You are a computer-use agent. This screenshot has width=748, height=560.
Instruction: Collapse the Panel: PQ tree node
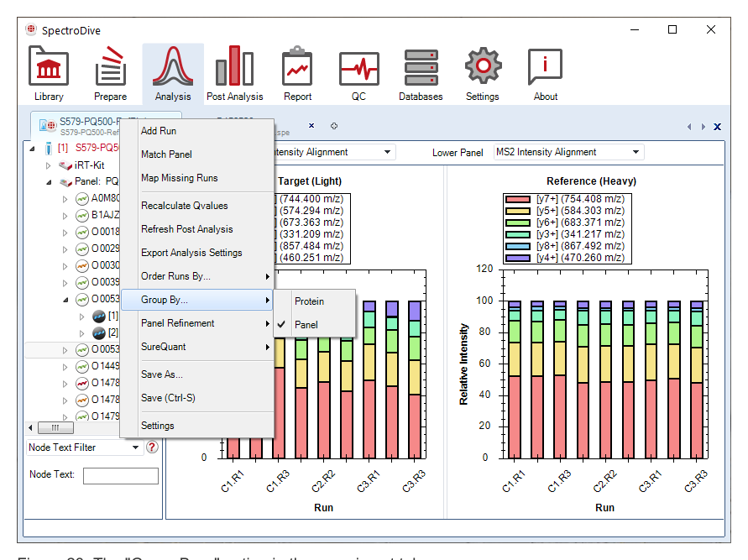click(x=49, y=182)
